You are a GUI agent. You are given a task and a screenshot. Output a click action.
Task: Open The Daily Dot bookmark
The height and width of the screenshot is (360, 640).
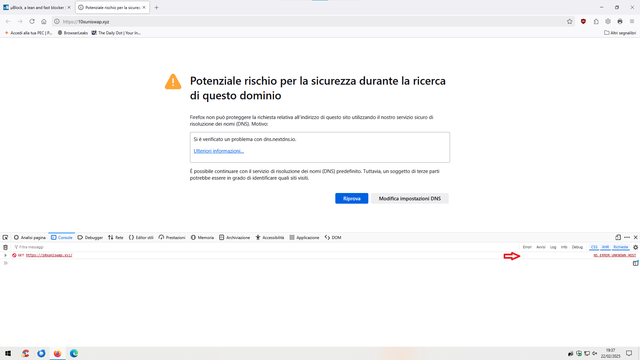click(x=116, y=33)
